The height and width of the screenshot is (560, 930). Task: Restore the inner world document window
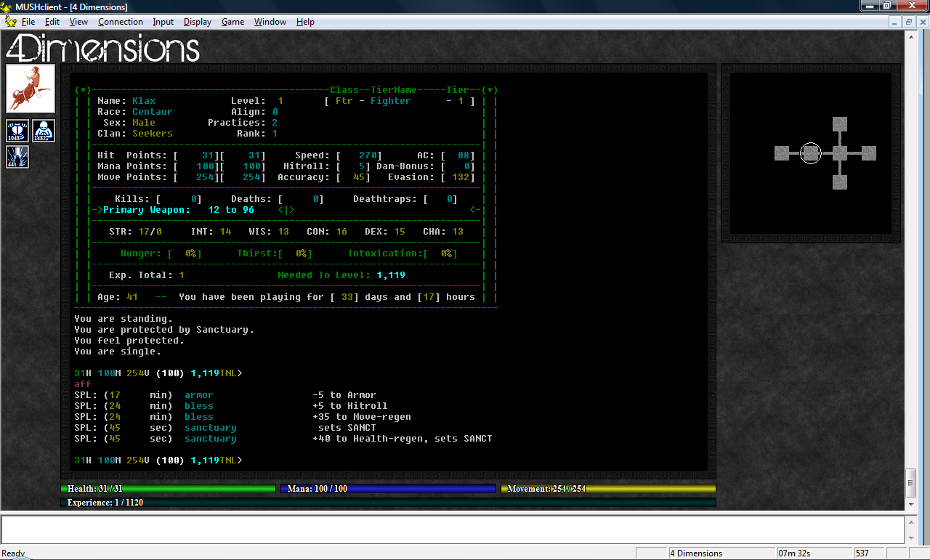point(909,22)
